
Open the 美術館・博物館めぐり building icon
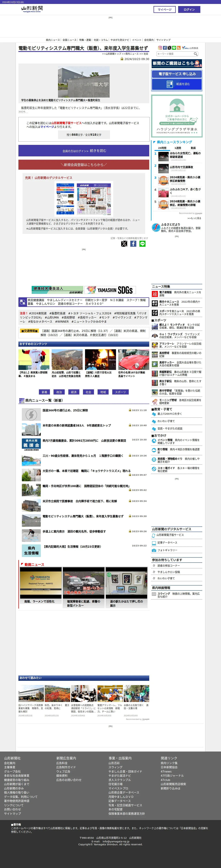pyautogui.click(x=154, y=459)
